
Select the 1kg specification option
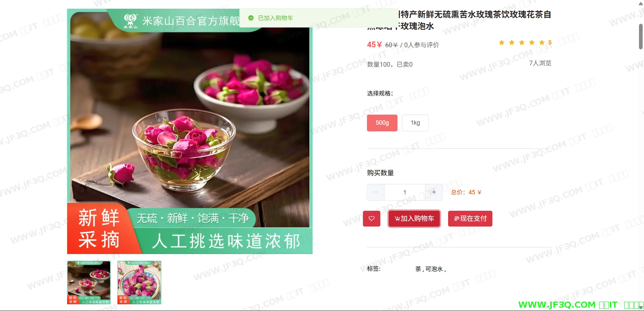[x=415, y=123]
